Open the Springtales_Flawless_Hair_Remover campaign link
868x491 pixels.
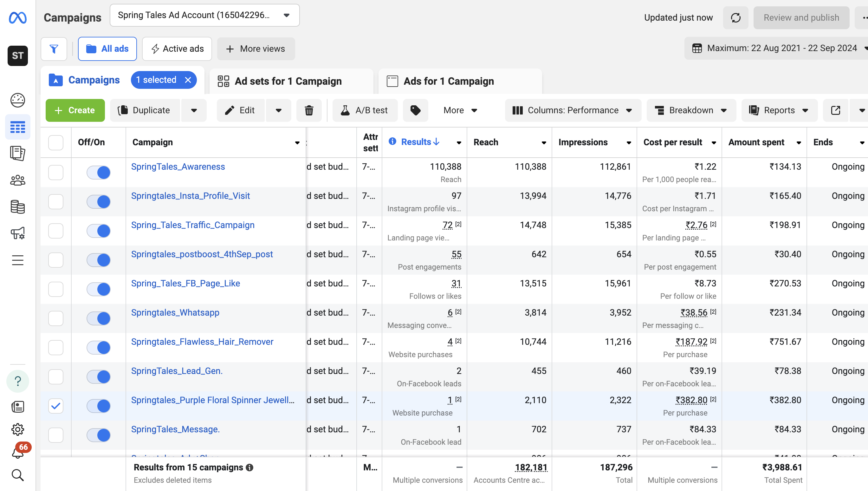202,342
